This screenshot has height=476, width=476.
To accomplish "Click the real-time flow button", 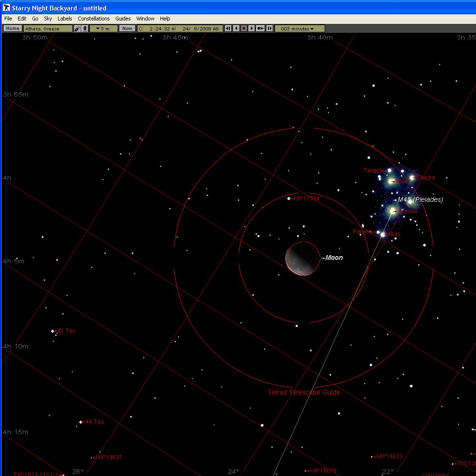I will pyautogui.click(x=260, y=29).
